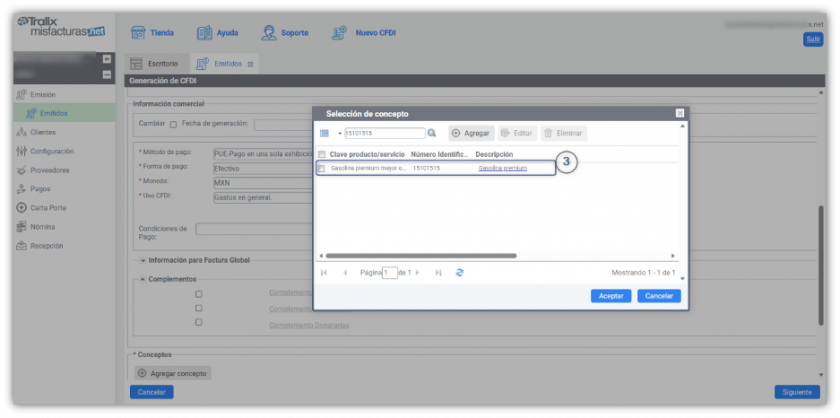The width and height of the screenshot is (840, 418).
Task: Create a Nuevo CFDI from top bar
Action: (343, 33)
